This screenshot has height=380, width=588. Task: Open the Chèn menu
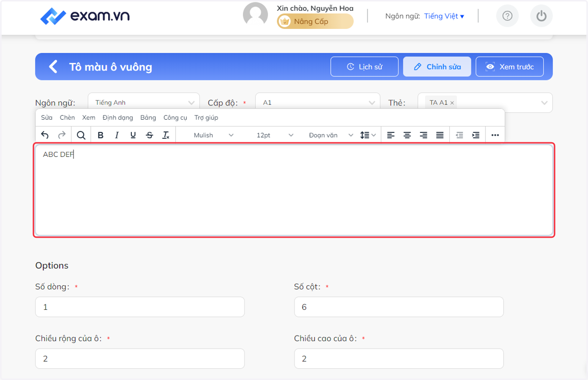point(67,118)
